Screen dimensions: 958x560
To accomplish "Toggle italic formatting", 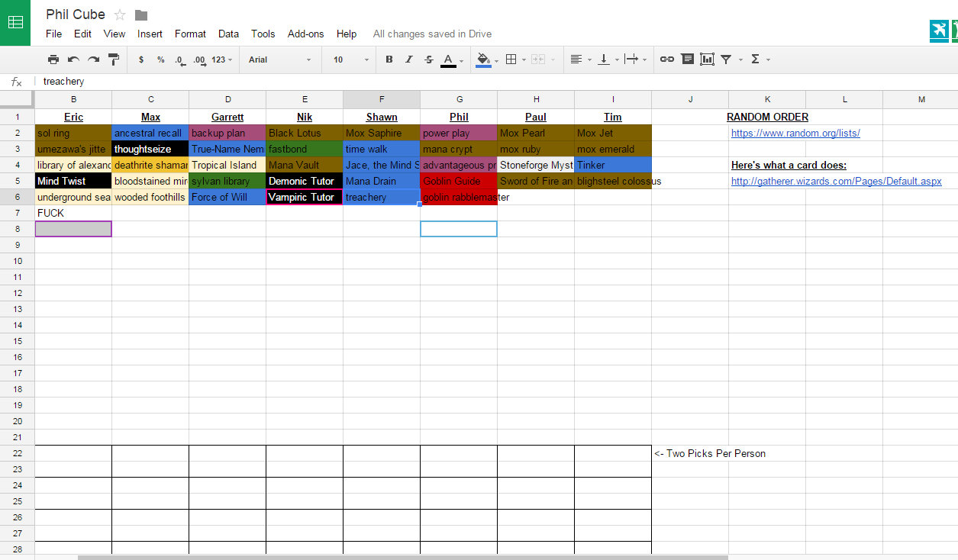I will pos(409,60).
